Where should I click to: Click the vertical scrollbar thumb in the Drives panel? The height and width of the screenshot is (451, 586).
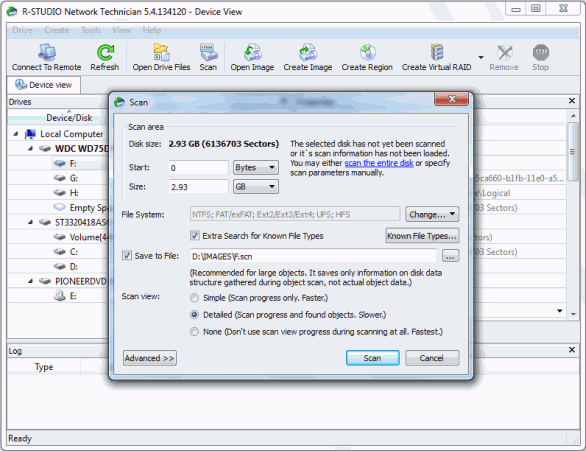(573, 151)
